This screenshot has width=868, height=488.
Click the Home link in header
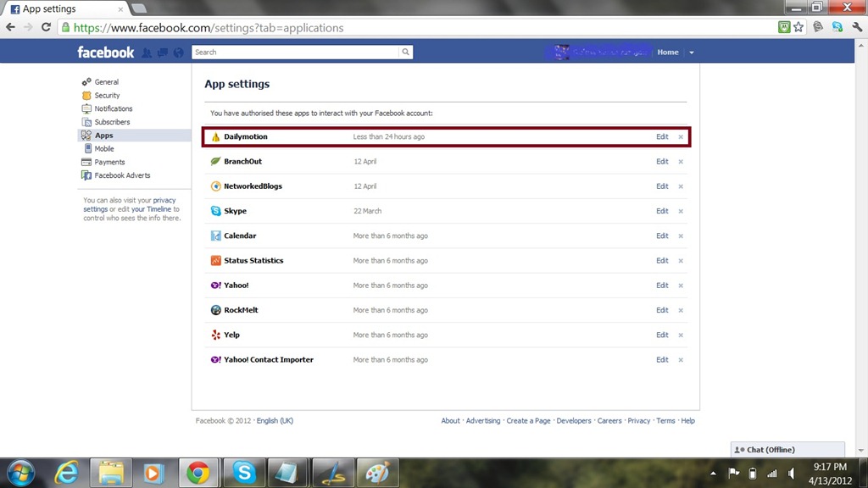click(x=668, y=53)
